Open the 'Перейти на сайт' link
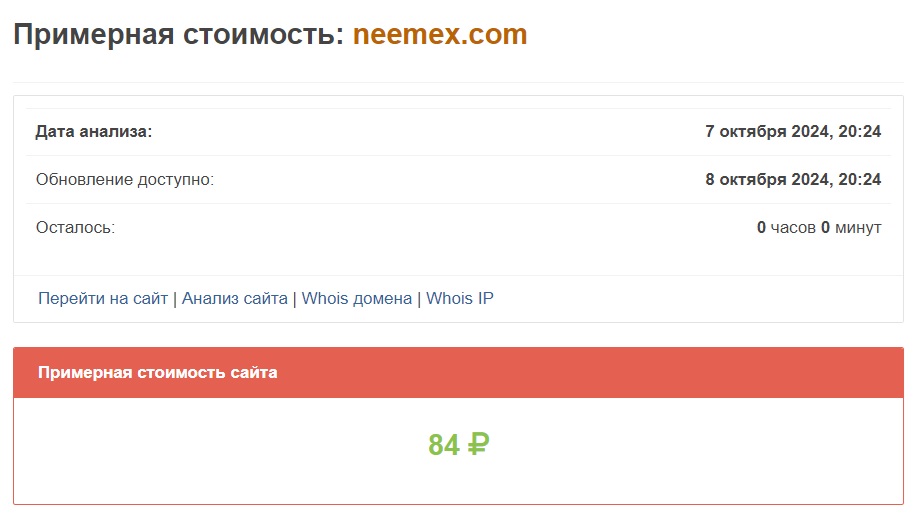 click(103, 298)
